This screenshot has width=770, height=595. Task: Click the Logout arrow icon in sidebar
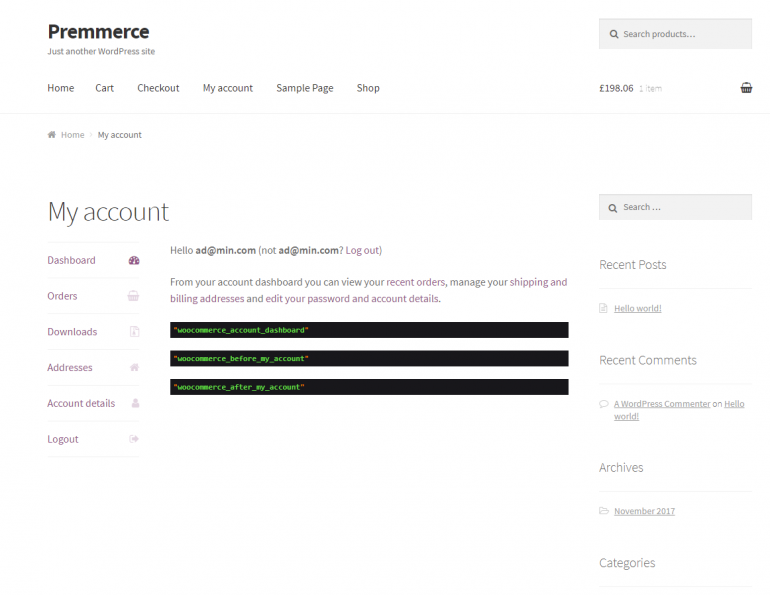[x=134, y=440]
